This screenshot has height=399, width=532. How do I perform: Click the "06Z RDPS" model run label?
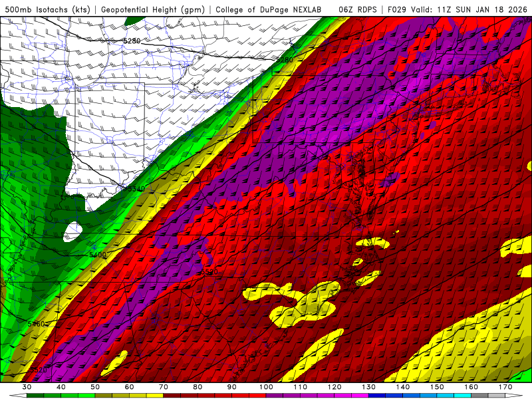(x=358, y=10)
